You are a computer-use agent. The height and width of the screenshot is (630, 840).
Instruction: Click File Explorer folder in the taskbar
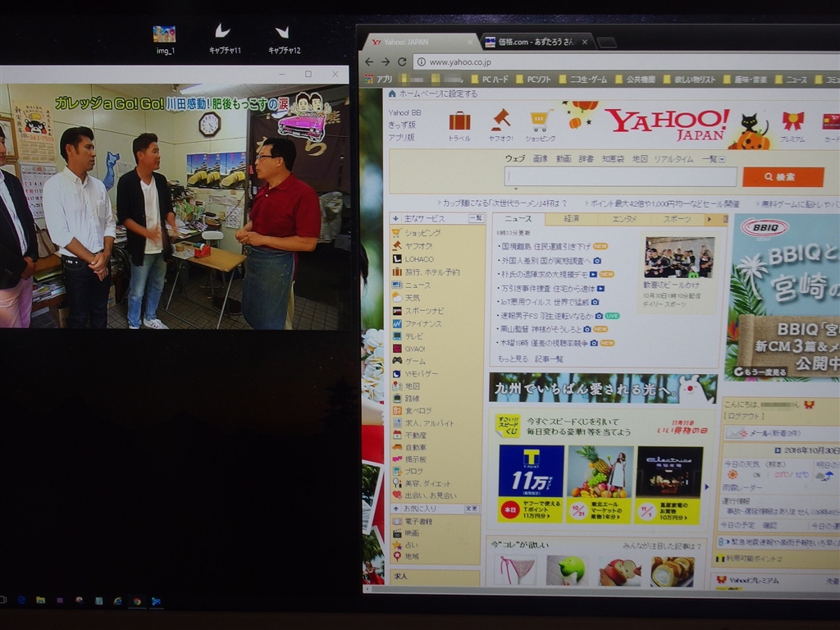(40, 600)
